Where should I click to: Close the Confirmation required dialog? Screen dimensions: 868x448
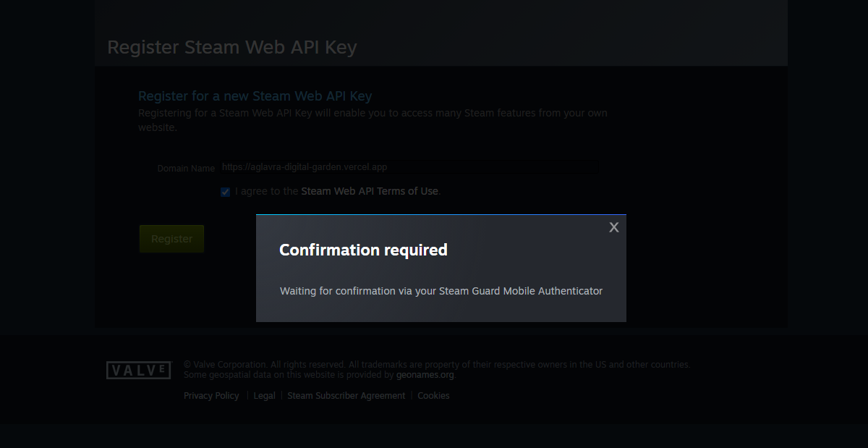pos(613,227)
